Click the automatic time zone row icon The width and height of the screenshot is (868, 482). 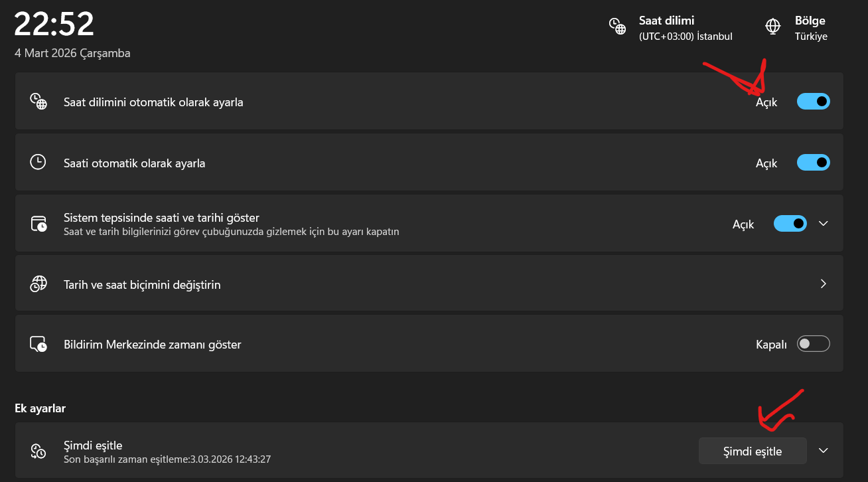[38, 102]
